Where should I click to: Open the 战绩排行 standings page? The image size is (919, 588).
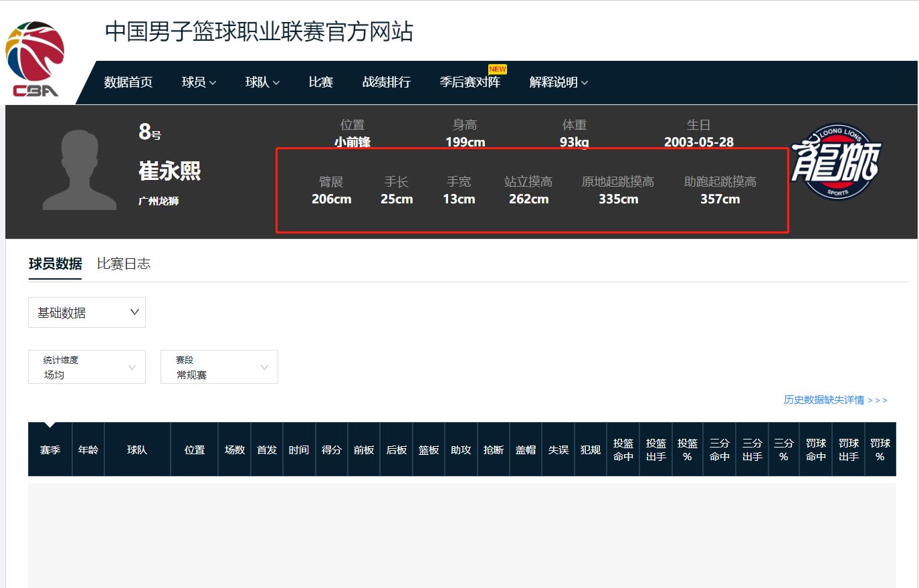[387, 82]
